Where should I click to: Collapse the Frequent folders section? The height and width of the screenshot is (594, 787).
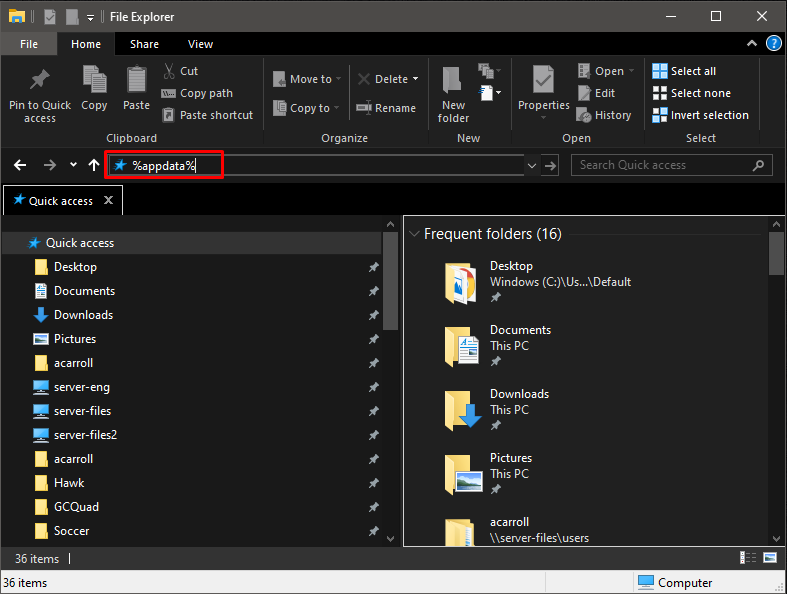(414, 234)
